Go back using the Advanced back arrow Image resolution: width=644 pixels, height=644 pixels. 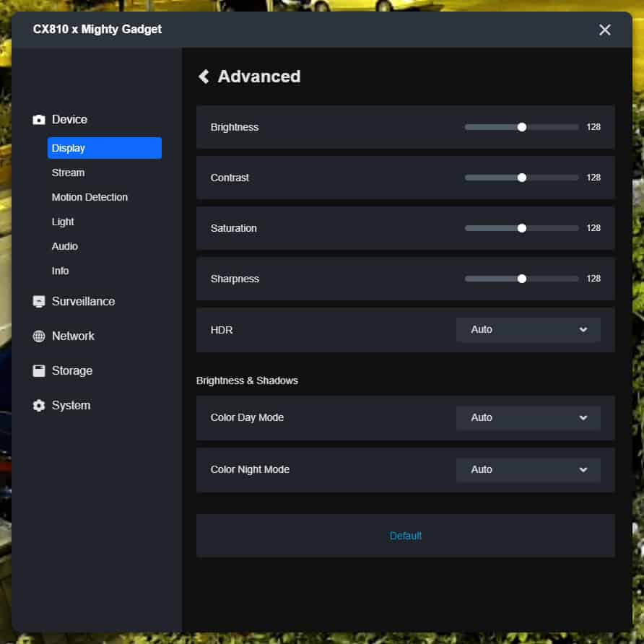pyautogui.click(x=204, y=77)
